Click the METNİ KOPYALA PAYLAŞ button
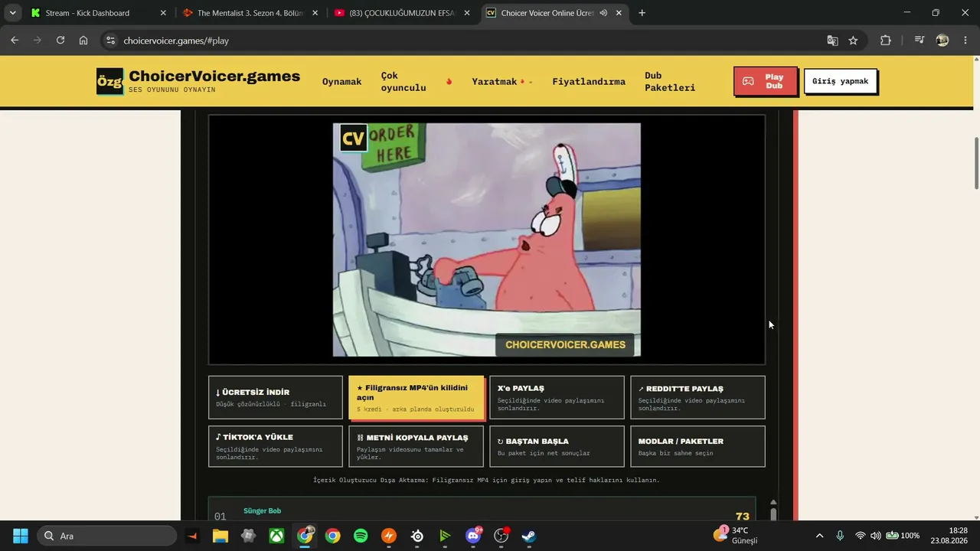The width and height of the screenshot is (980, 551). coord(416,446)
